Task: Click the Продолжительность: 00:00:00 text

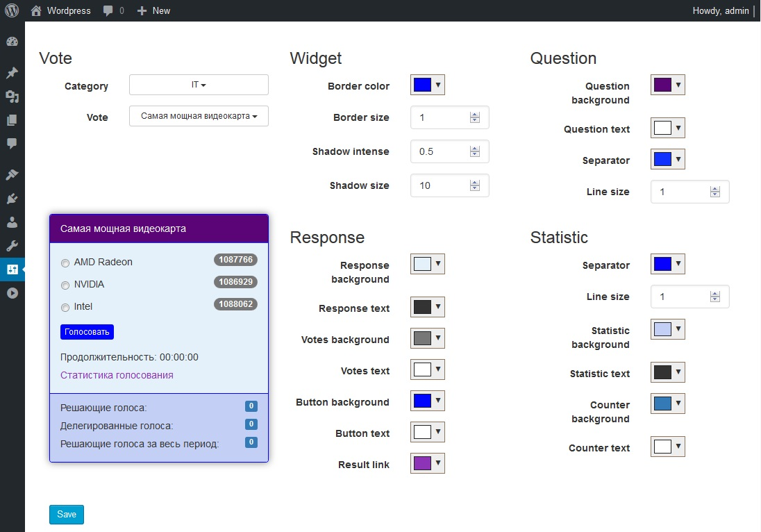Action: [x=129, y=357]
